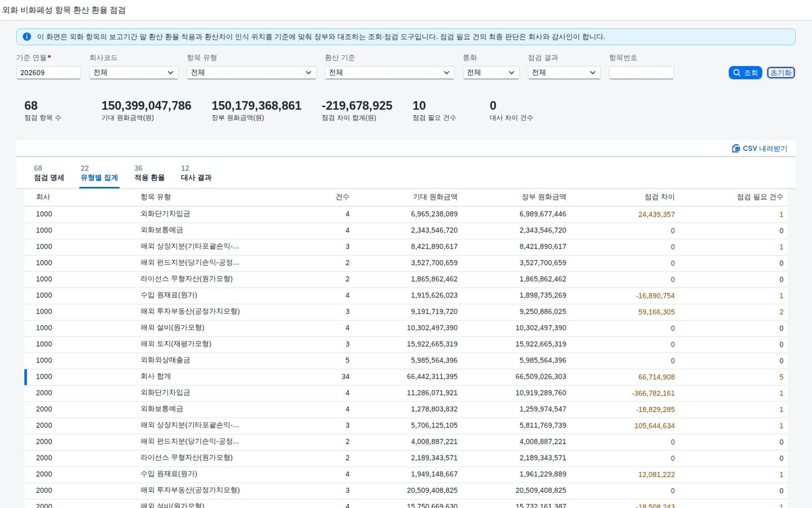Select the 회사 합계 row for company 1000
This screenshot has width=812, height=508.
pyautogui.click(x=406, y=376)
